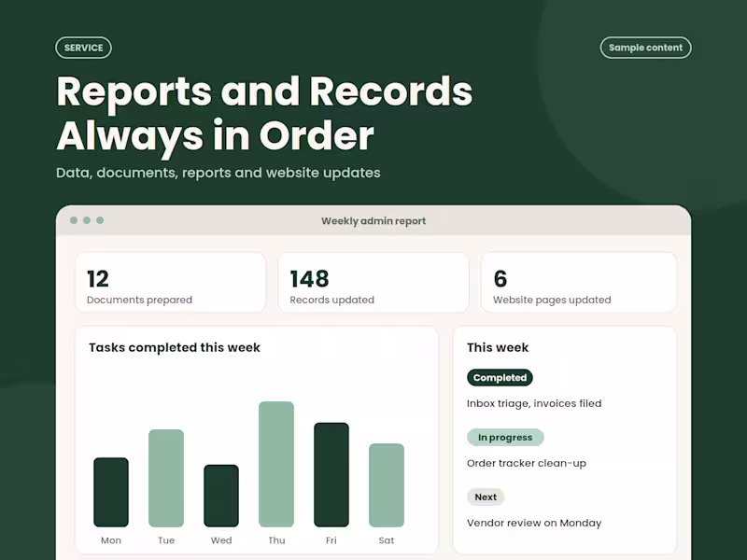Viewport: 747px width, 560px height.
Task: Click the Sample content badge
Action: click(x=645, y=48)
